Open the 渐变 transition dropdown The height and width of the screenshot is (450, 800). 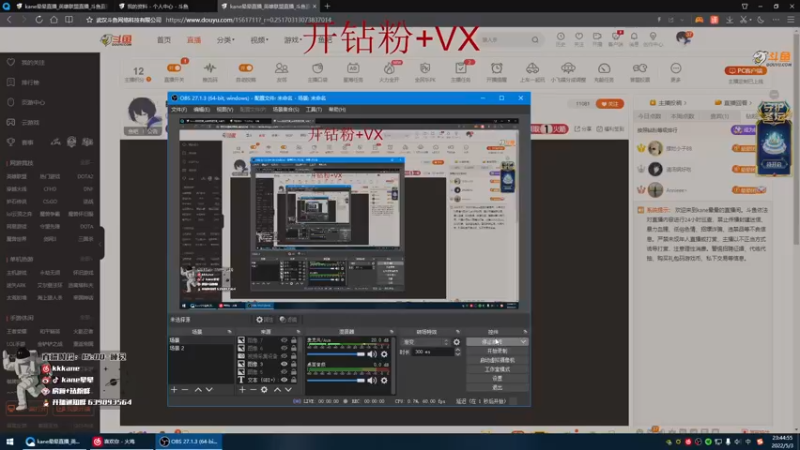click(x=426, y=342)
